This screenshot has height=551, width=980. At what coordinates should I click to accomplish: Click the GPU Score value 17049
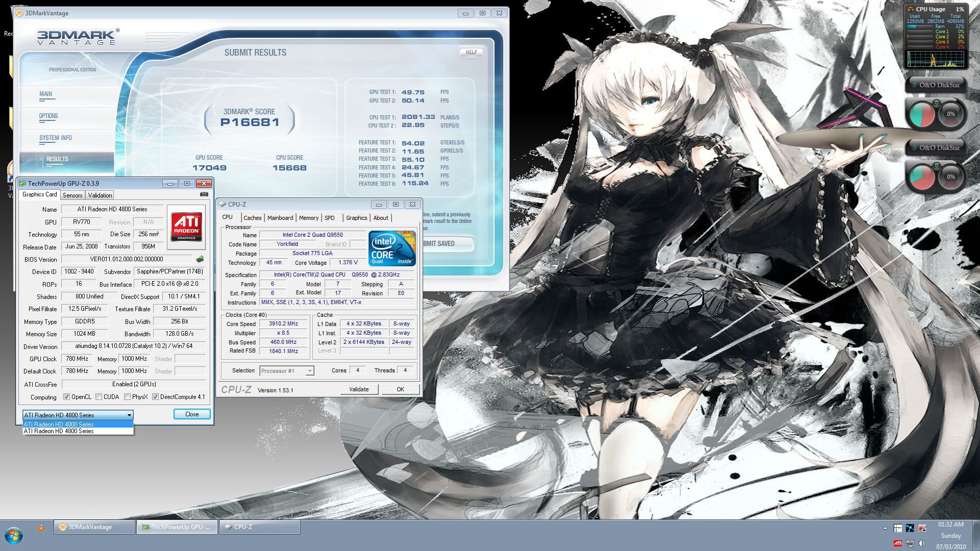[209, 168]
